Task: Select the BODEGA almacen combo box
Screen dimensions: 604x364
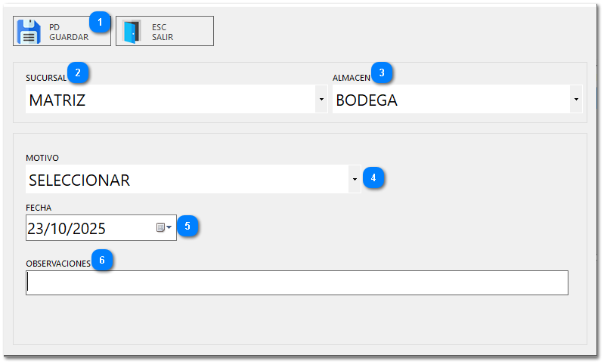Action: tap(451, 99)
